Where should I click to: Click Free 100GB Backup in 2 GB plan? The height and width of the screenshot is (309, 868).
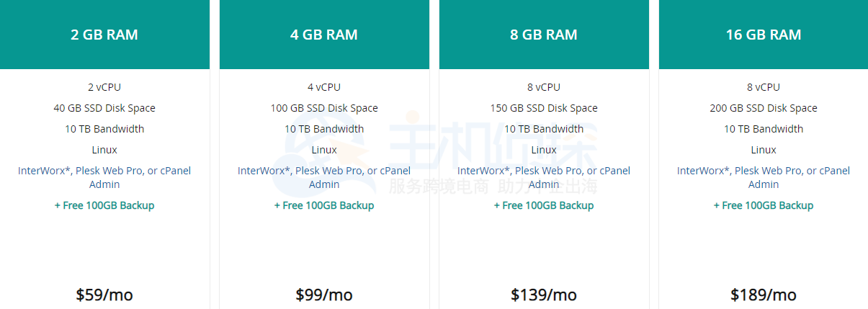tap(104, 205)
